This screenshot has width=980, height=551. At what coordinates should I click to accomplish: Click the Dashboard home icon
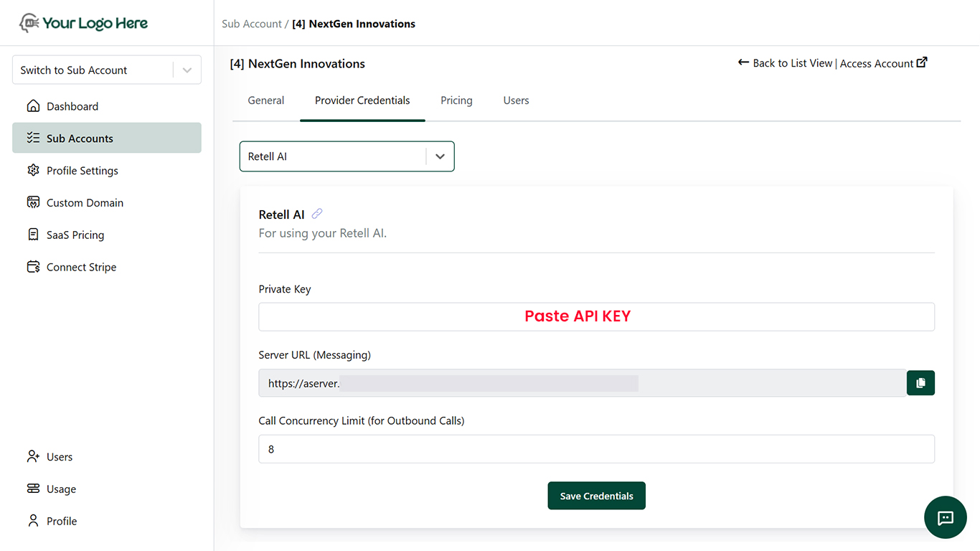[33, 106]
